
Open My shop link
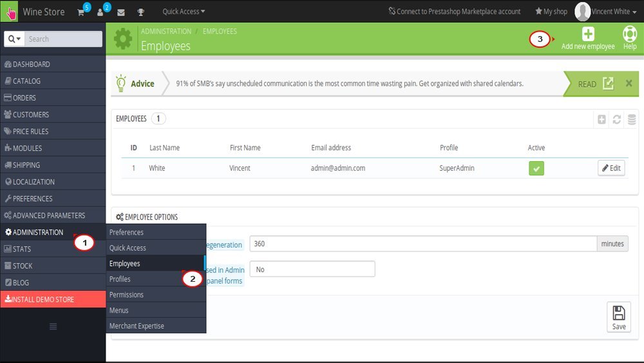tap(551, 12)
